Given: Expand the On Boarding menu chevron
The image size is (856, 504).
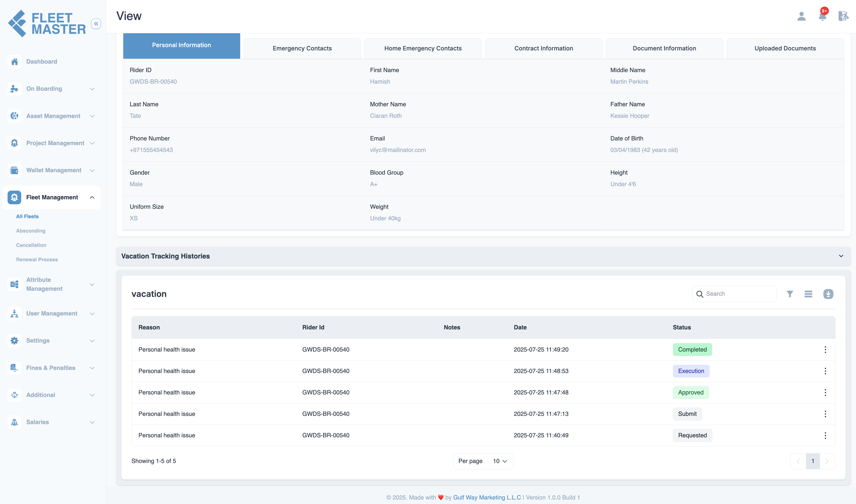Looking at the screenshot, I should (x=92, y=89).
